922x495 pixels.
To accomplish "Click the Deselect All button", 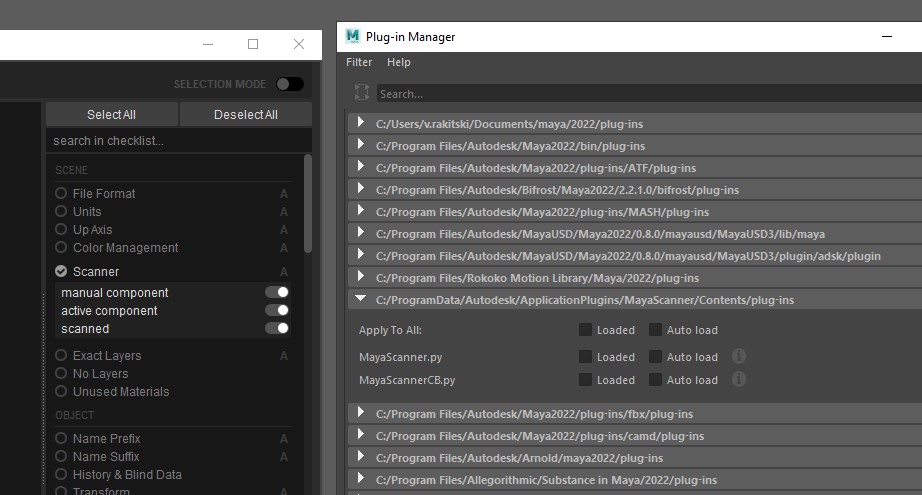I will 246,114.
